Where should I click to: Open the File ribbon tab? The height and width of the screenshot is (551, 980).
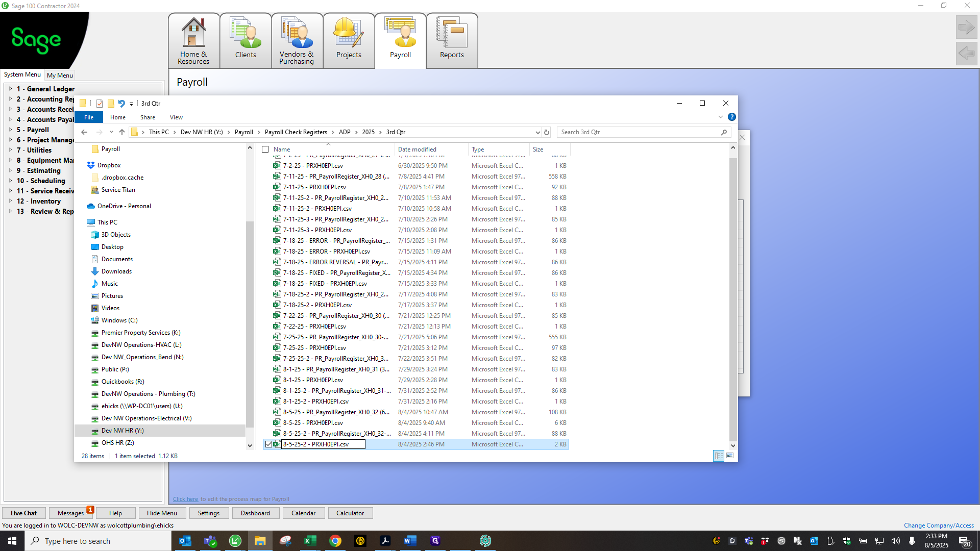[x=89, y=117]
